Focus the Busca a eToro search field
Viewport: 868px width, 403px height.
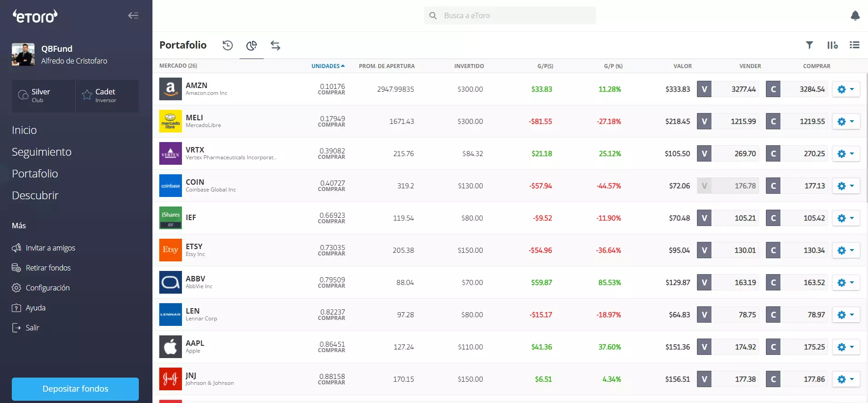[x=510, y=15]
